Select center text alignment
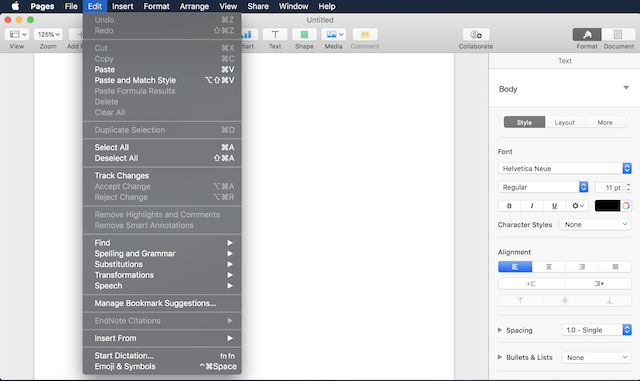The height and width of the screenshot is (381, 640). (x=549, y=267)
